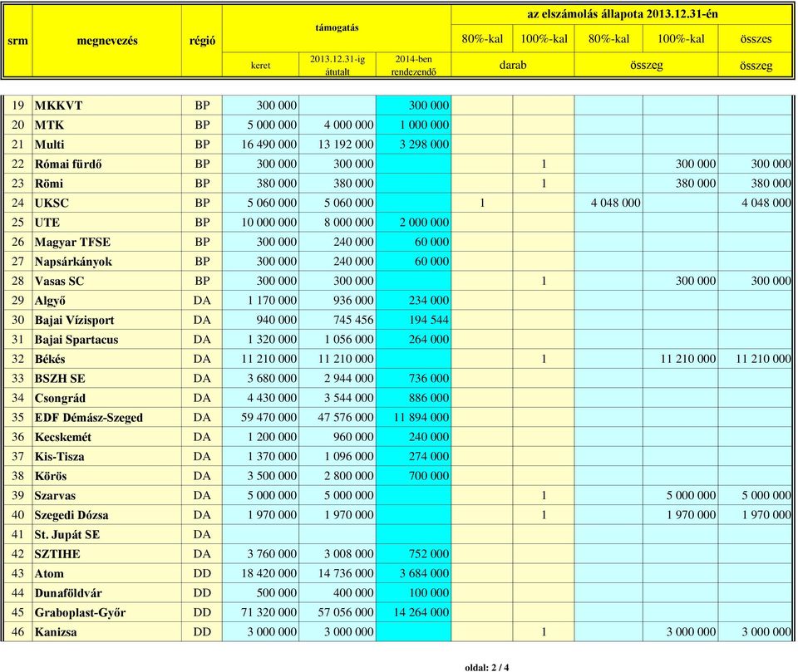Click '2014-ben rendezendő' header
The width and height of the screenshot is (798, 672).
[x=413, y=65]
